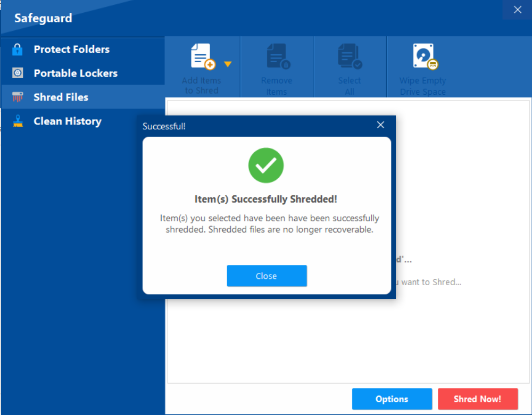Click the red Shred Now! button
This screenshot has width=532, height=415.
[478, 399]
